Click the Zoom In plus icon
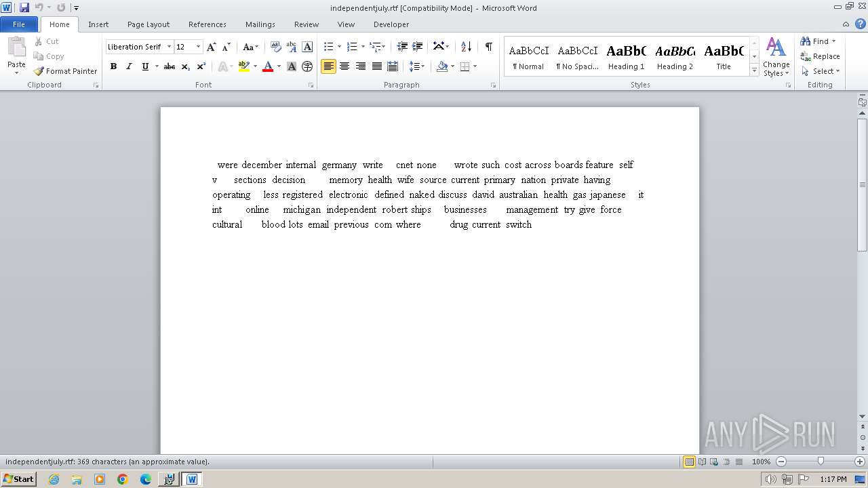The width and height of the screenshot is (868, 488). pyautogui.click(x=860, y=462)
